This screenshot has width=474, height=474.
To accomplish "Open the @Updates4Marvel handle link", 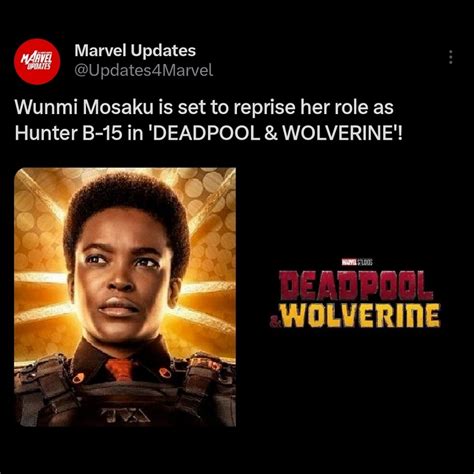I will tap(144, 70).
